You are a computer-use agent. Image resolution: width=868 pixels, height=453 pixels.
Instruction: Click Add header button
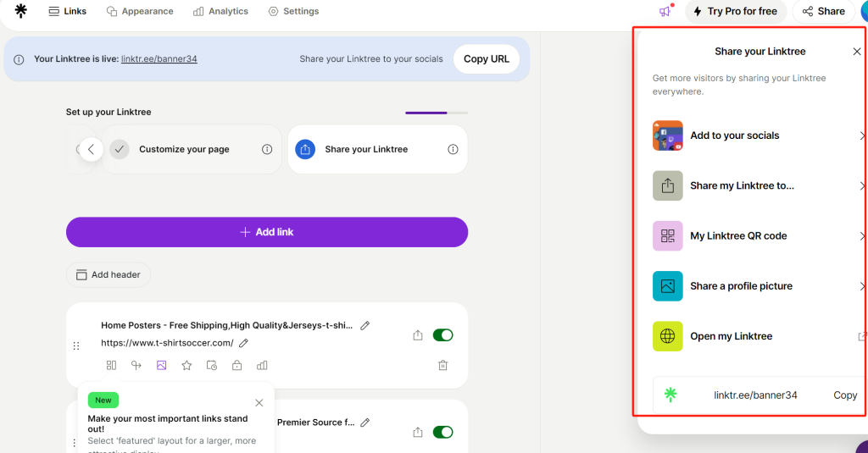point(108,275)
